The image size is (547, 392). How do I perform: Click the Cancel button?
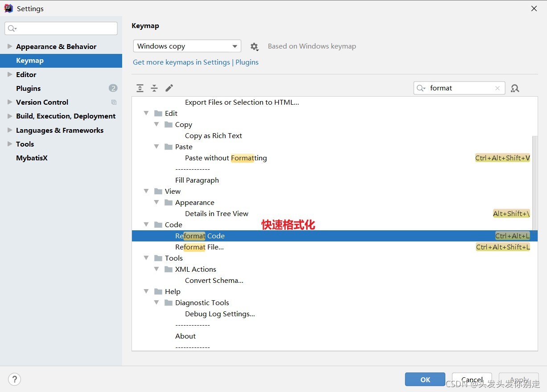pos(472,380)
